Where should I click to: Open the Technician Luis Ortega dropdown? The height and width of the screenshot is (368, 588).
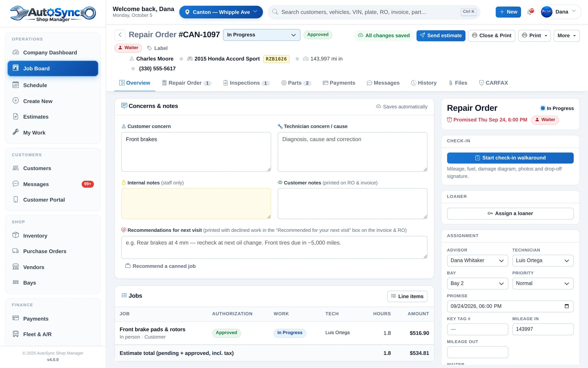pyautogui.click(x=543, y=260)
